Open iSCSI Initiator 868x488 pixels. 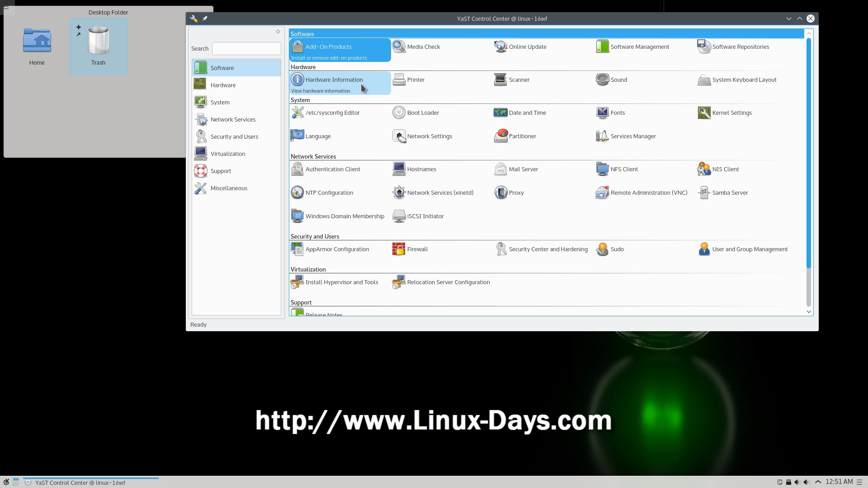pos(418,216)
